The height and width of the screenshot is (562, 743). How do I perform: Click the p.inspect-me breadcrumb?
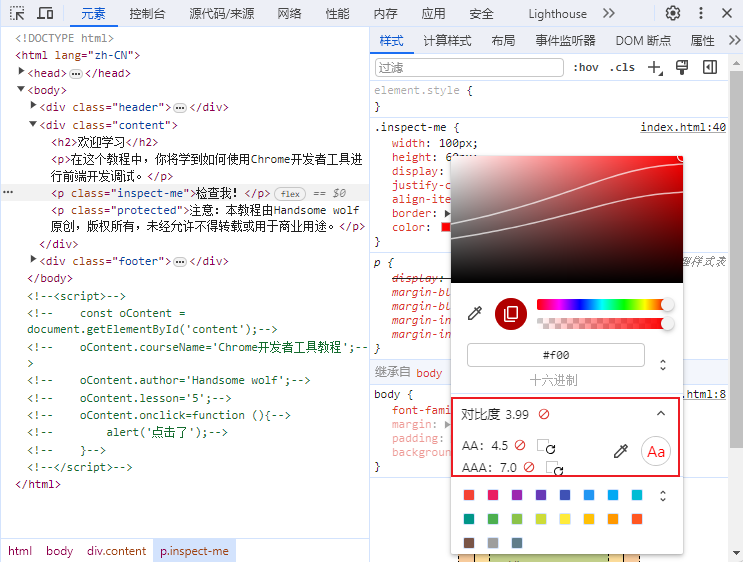(194, 551)
